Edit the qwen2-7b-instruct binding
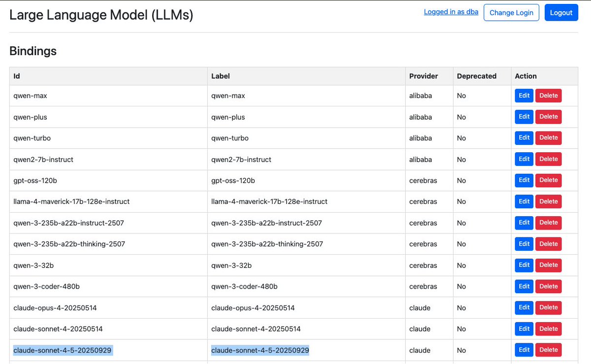The image size is (591, 364). tap(524, 159)
